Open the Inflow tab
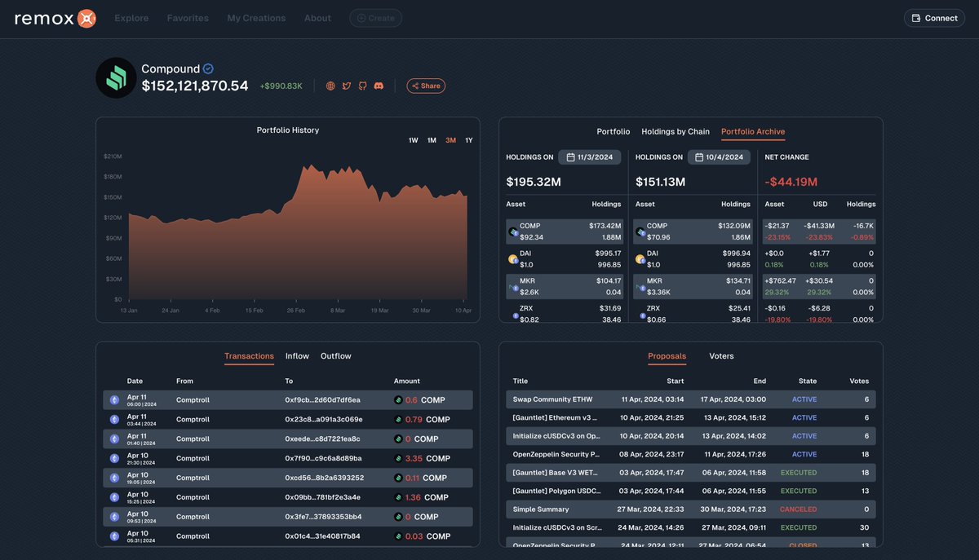This screenshot has height=560, width=979. (x=297, y=356)
